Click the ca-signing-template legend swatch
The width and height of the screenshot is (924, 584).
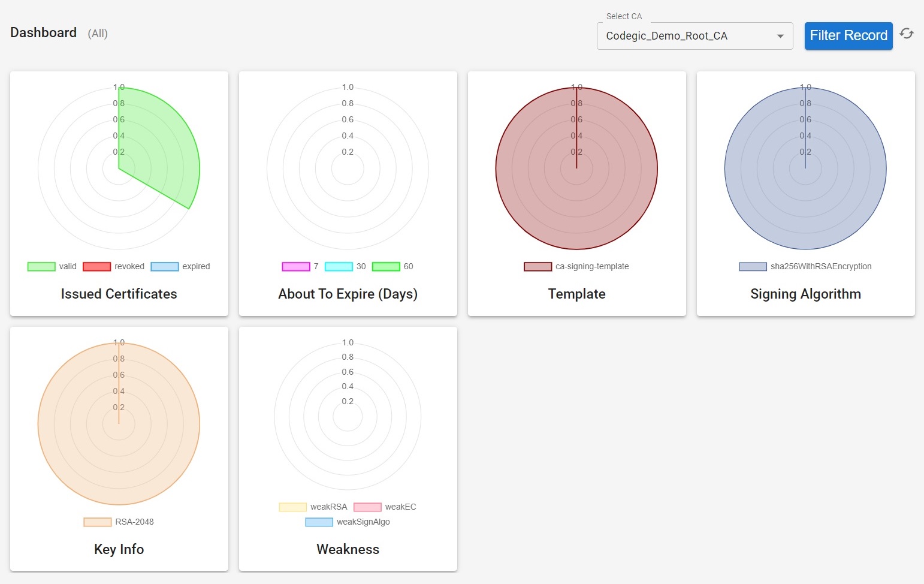coord(536,266)
